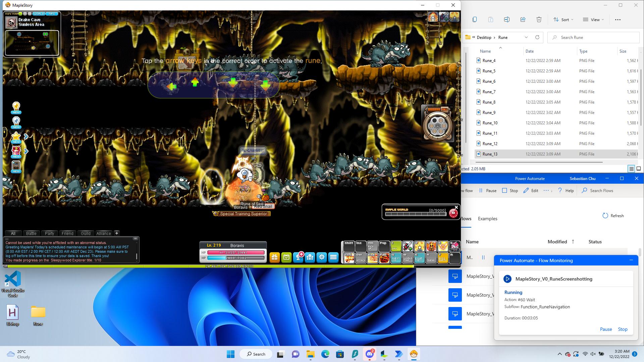Click the QUEST LOG quickslot

coord(396,258)
